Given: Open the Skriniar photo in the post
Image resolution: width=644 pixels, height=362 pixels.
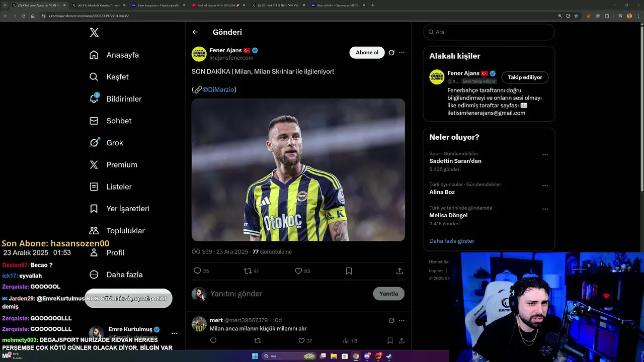Looking at the screenshot, I should point(298,170).
